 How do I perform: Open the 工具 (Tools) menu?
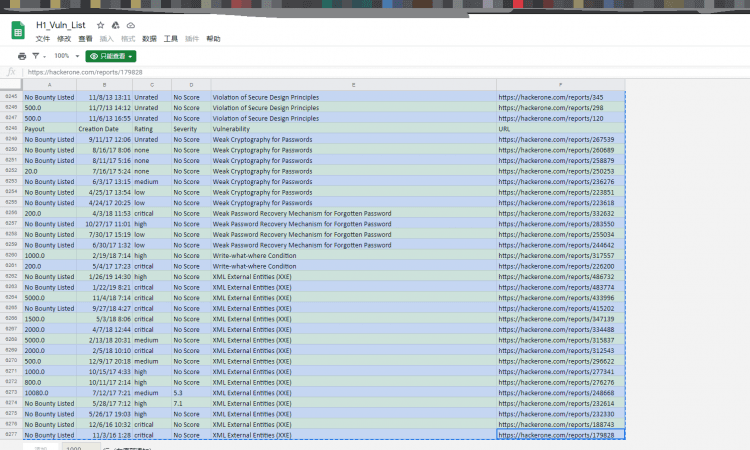[170, 38]
